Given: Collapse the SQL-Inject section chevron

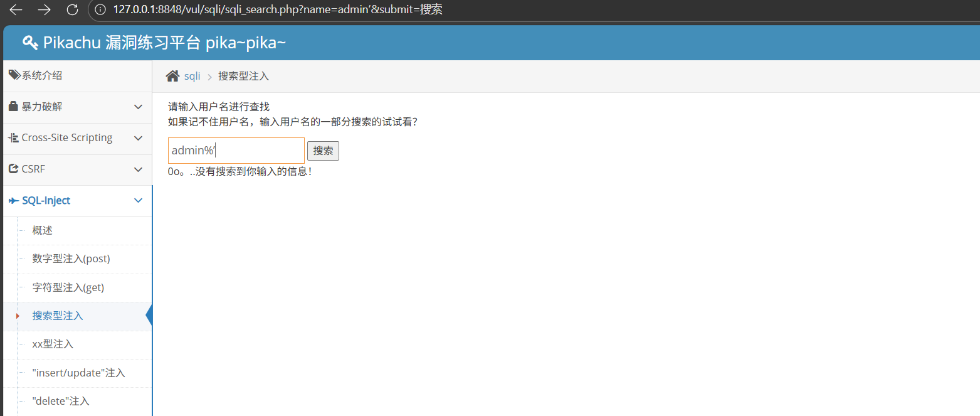Looking at the screenshot, I should [x=139, y=201].
